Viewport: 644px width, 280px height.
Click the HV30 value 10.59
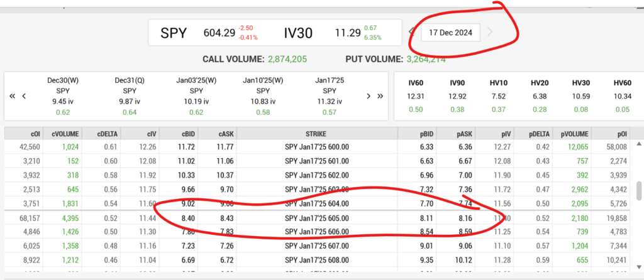tap(581, 96)
